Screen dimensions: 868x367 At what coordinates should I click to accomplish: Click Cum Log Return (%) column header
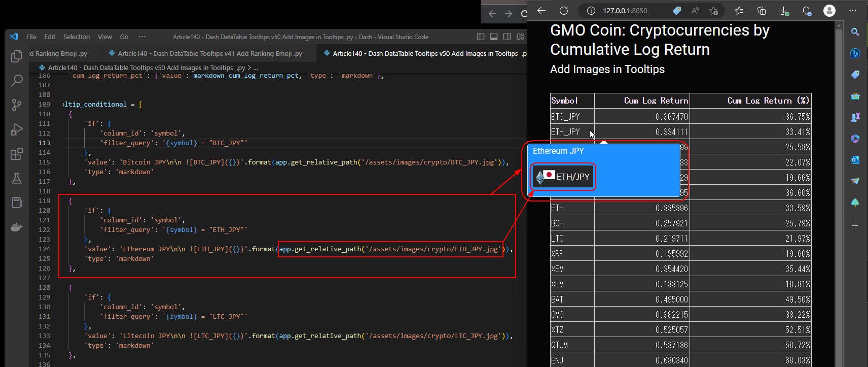751,101
